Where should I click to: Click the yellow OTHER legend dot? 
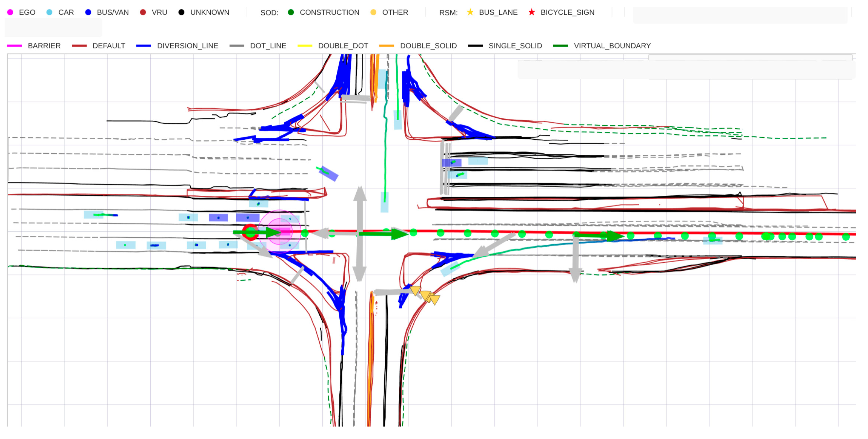[373, 12]
